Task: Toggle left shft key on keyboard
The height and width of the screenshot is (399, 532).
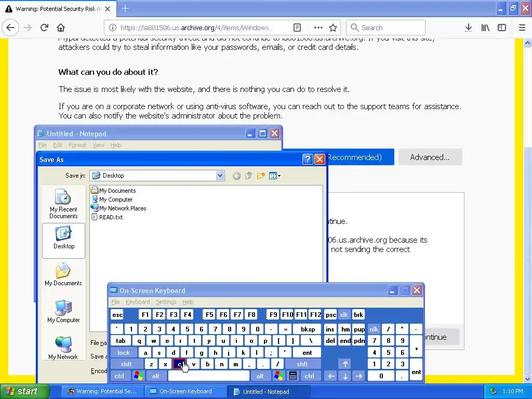Action: click(126, 364)
